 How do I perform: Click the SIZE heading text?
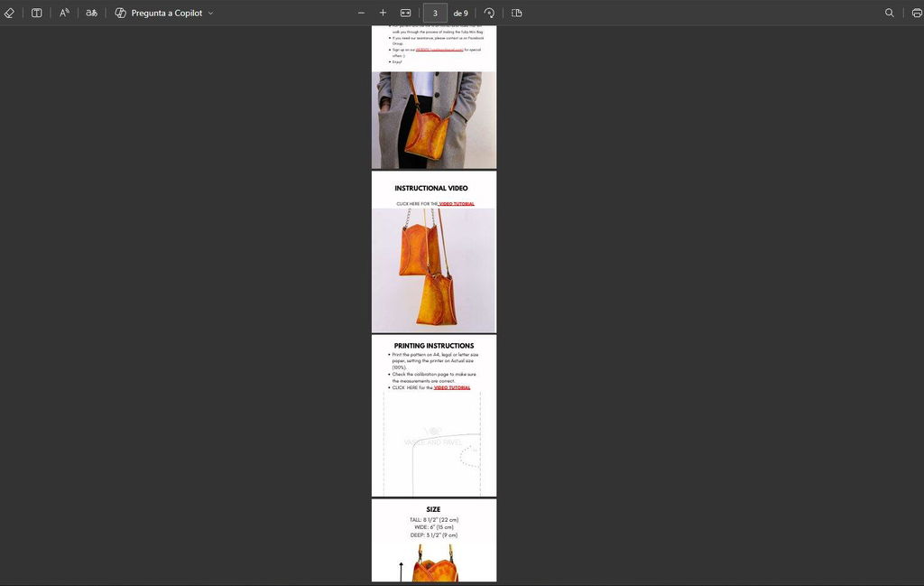(433, 509)
